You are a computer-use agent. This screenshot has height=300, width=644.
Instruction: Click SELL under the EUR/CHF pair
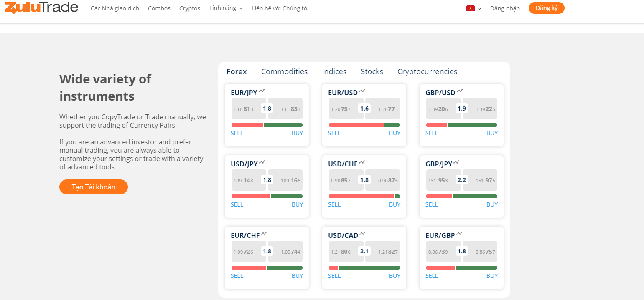237,276
